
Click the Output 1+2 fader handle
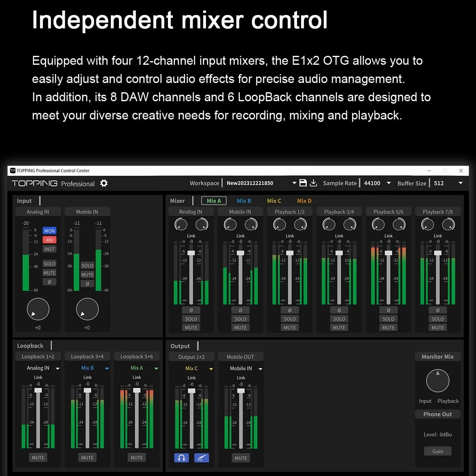pos(191,391)
